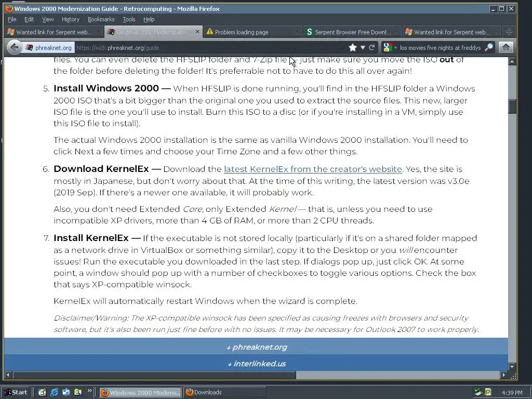Launch Outlook Express from quick launch
This screenshot has height=399, width=532.
(66, 392)
